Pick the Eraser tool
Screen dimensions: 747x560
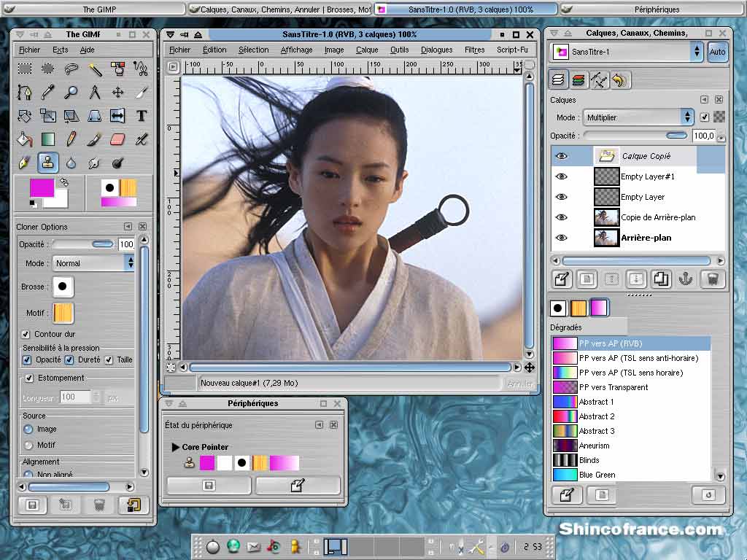117,139
